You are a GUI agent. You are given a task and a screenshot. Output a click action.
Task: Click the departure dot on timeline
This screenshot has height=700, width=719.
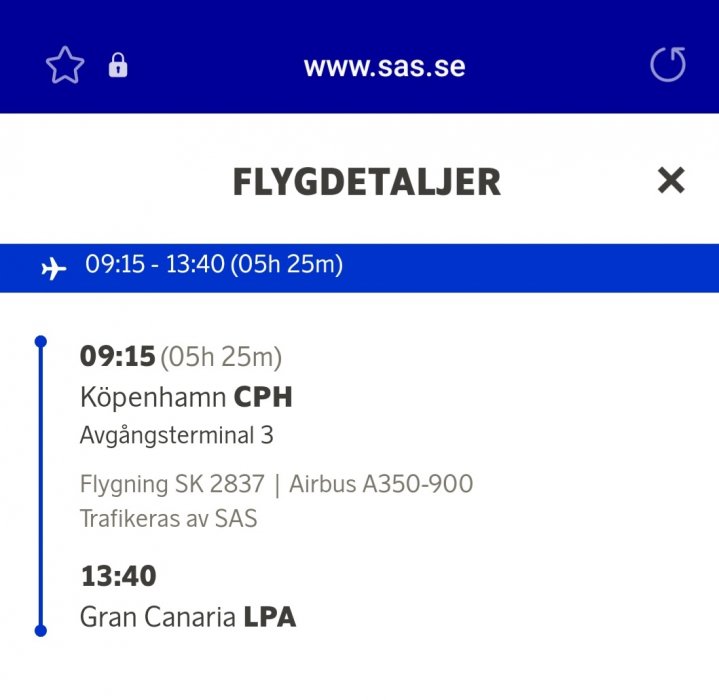pyautogui.click(x=40, y=342)
